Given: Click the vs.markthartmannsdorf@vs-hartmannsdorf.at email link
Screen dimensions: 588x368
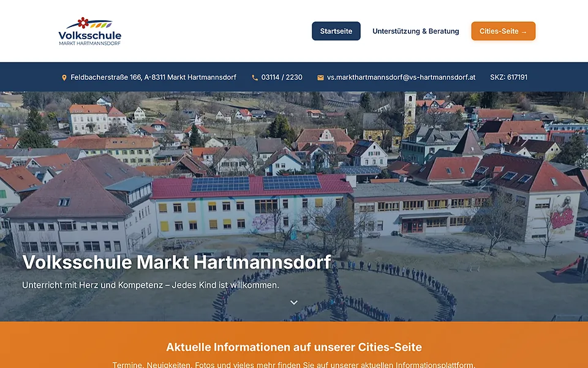Looking at the screenshot, I should point(401,77).
